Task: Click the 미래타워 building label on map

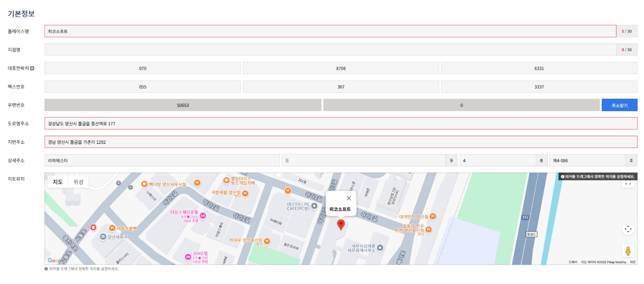Action: pyautogui.click(x=276, y=222)
